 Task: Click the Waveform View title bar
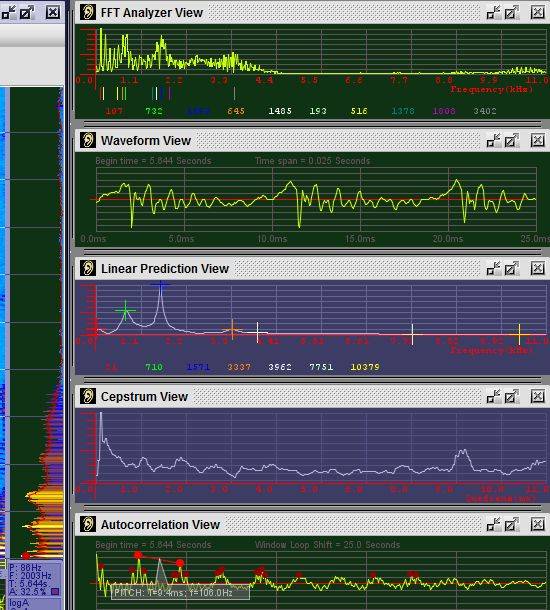coord(311,140)
